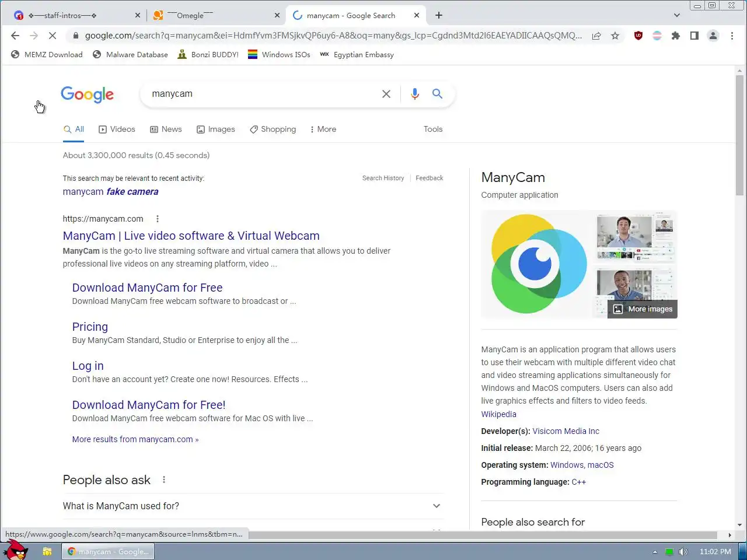This screenshot has width=747, height=560.
Task: Click the C++ programming language link
Action: [x=578, y=482]
